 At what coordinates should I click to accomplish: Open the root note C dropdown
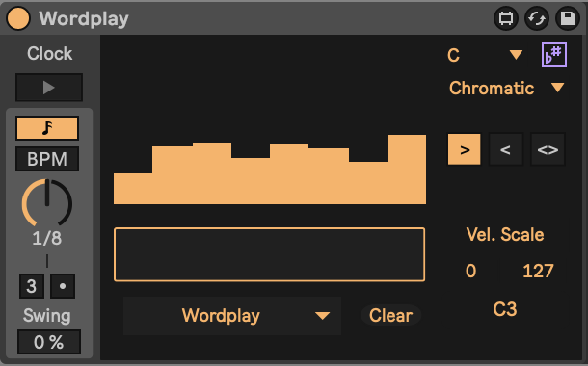pyautogui.click(x=485, y=55)
